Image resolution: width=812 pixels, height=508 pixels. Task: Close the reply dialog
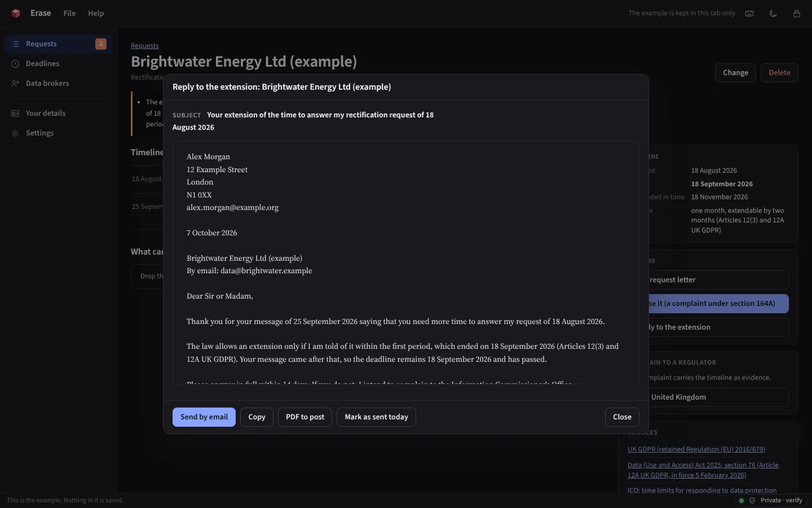622,417
